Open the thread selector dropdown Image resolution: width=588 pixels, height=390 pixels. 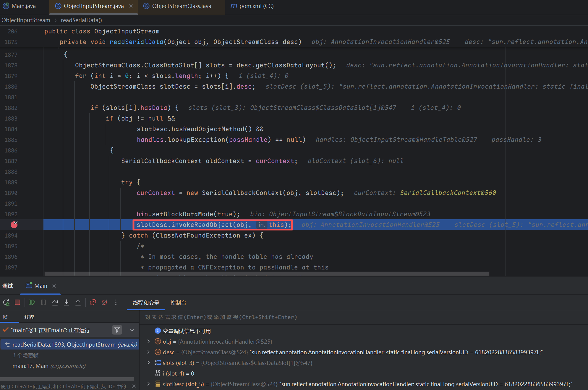click(132, 330)
